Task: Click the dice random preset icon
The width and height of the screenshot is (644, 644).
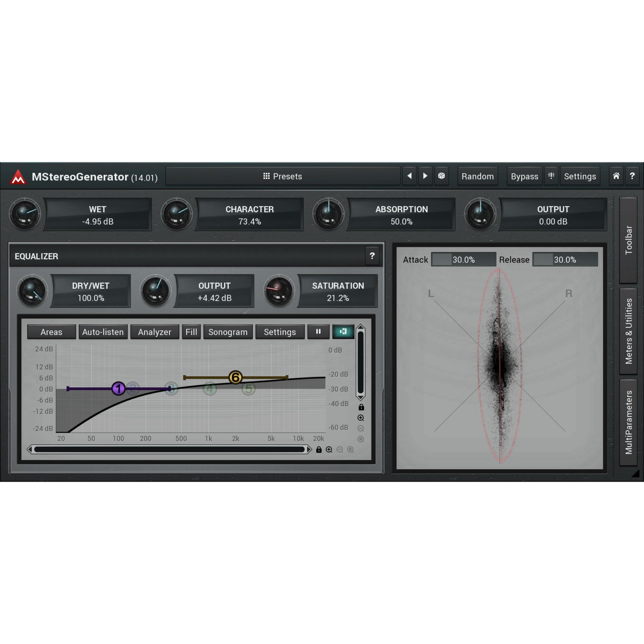Action: click(441, 176)
